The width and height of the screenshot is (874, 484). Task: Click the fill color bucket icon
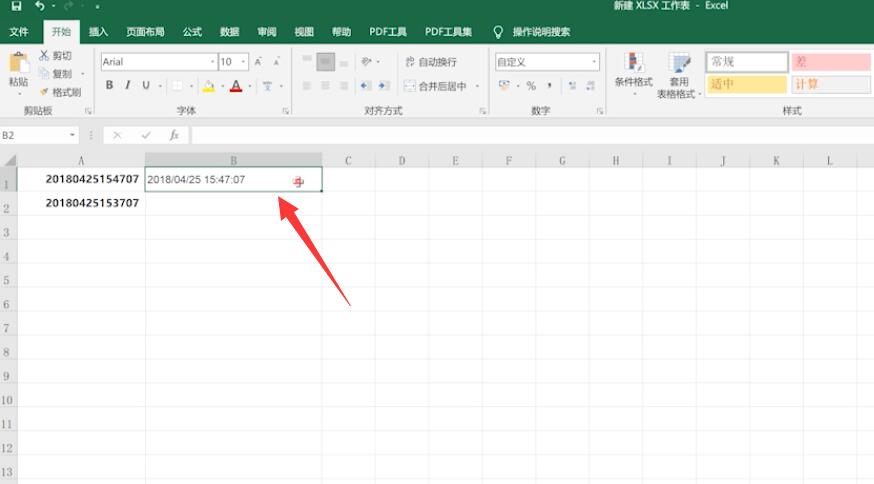tap(208, 86)
